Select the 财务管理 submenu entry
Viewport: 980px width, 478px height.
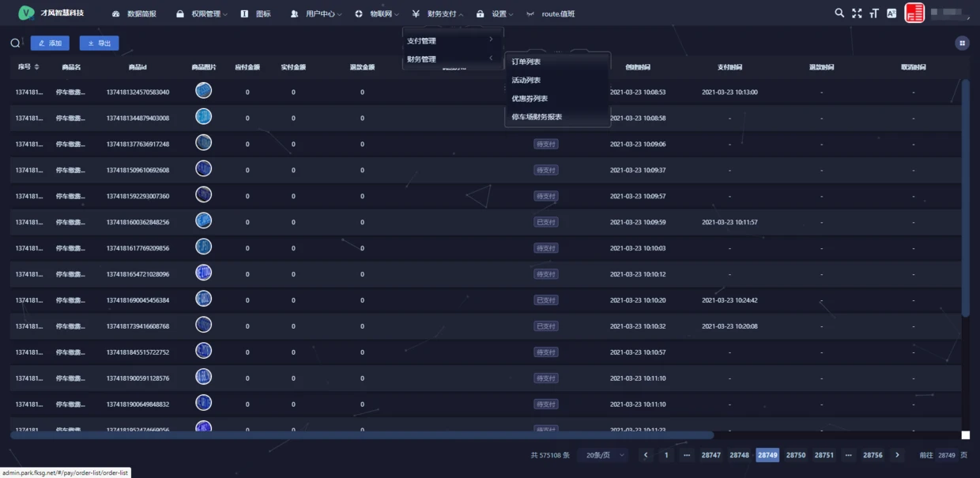[452, 58]
